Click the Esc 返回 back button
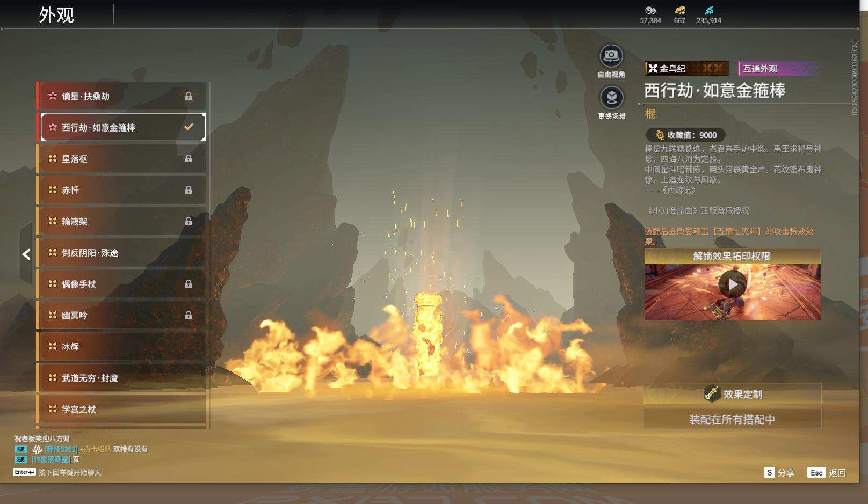The width and height of the screenshot is (868, 504). coord(827,473)
